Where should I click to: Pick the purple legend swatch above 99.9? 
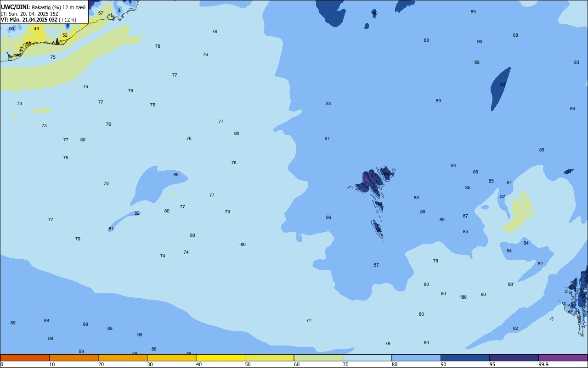click(563, 357)
